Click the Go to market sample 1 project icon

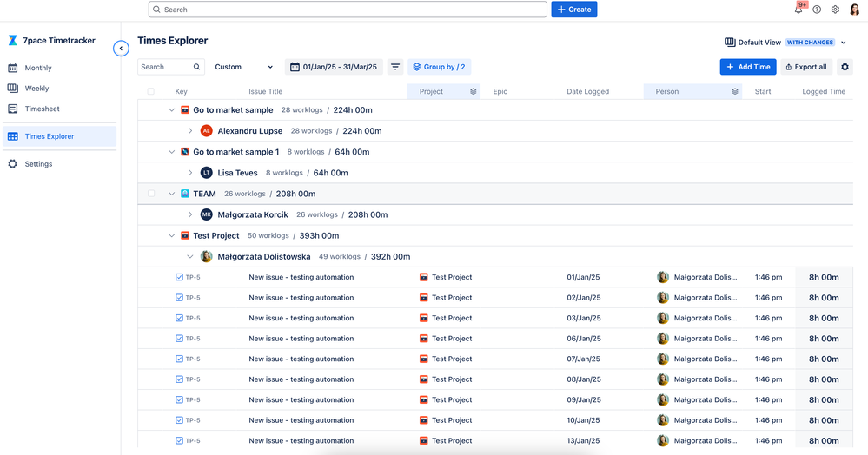[x=185, y=152]
